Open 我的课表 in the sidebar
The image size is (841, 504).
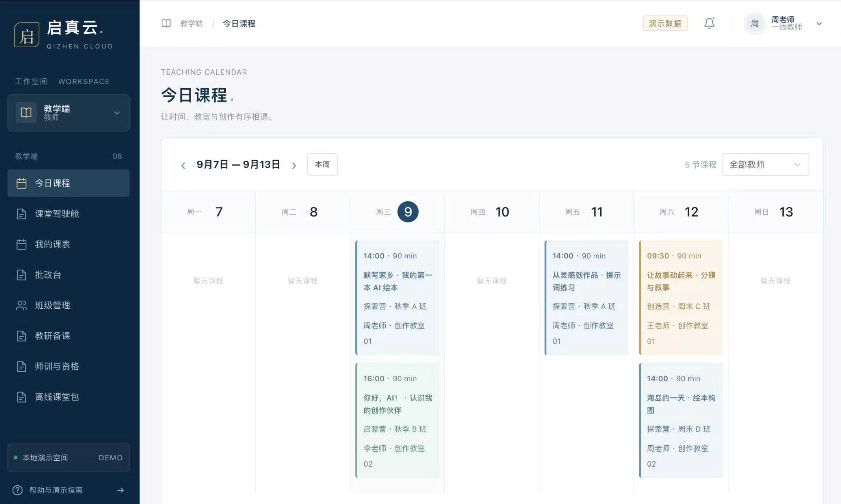(x=69, y=245)
